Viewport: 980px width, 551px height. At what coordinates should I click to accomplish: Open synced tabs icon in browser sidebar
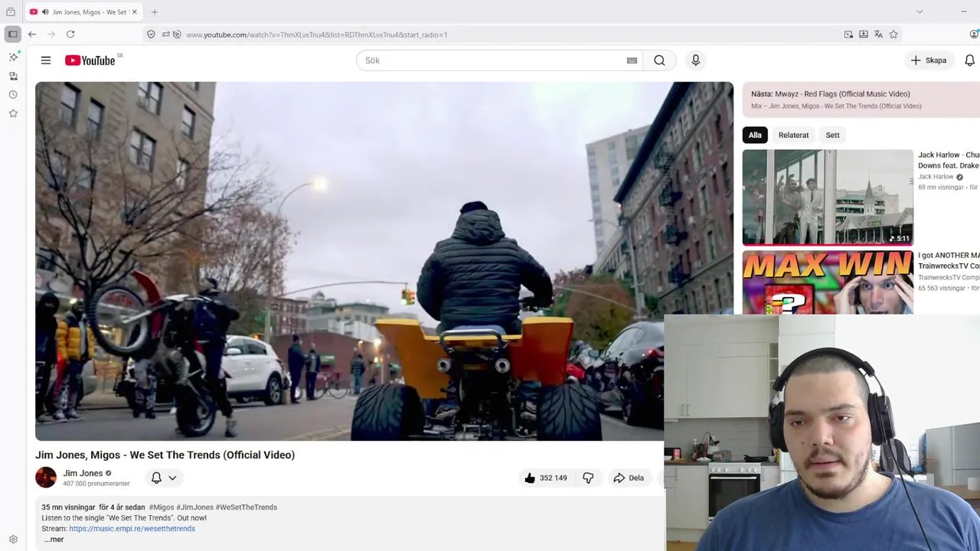(13, 76)
